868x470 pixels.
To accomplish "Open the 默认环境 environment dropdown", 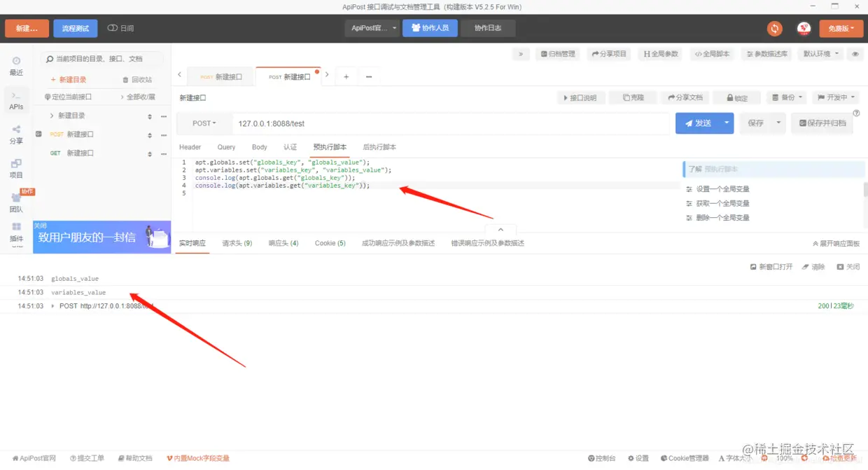I will click(821, 54).
